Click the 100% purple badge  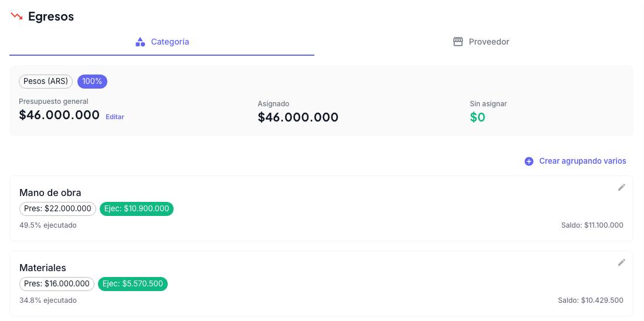93,82
